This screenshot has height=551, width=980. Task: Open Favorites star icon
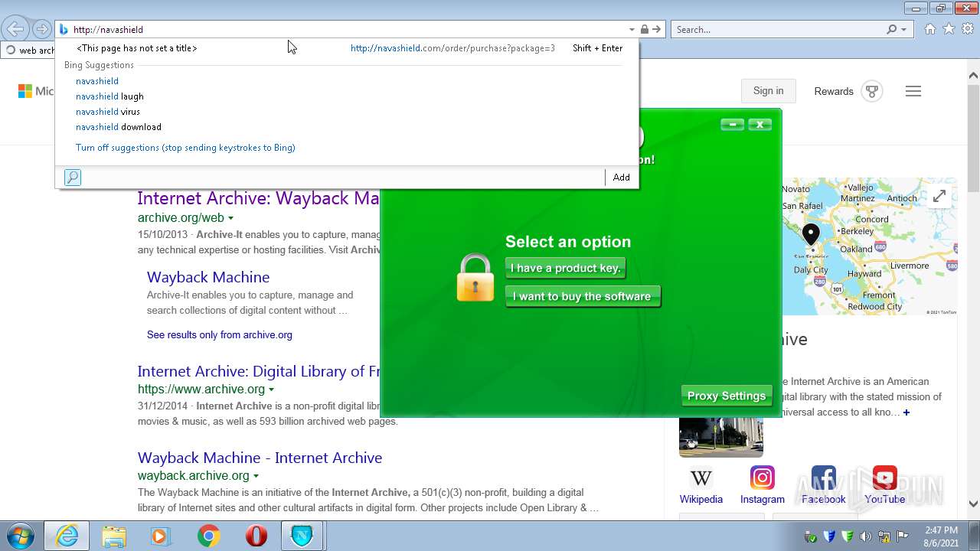tap(949, 29)
